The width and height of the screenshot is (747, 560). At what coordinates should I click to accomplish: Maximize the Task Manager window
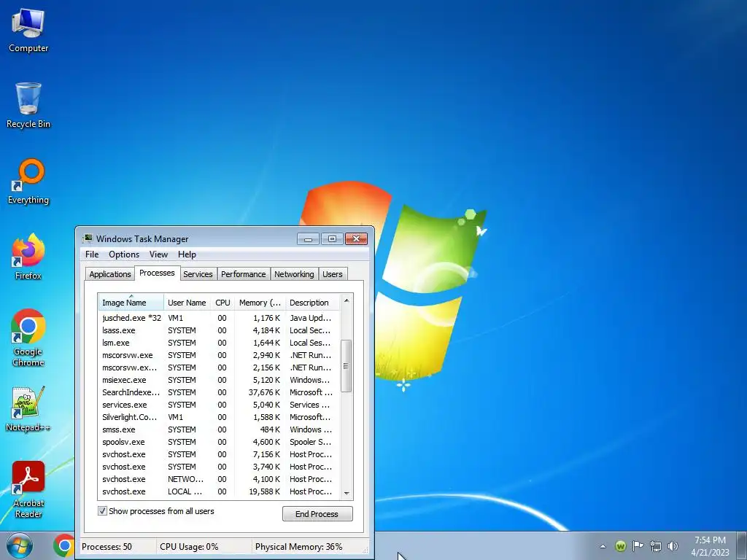pos(332,238)
